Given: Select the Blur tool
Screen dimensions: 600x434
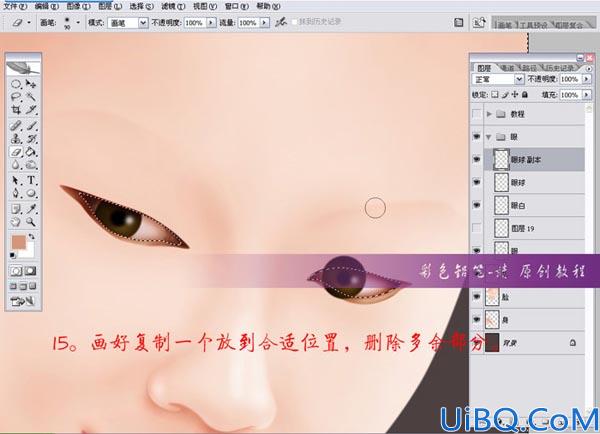Looking at the screenshot, I should [16, 165].
